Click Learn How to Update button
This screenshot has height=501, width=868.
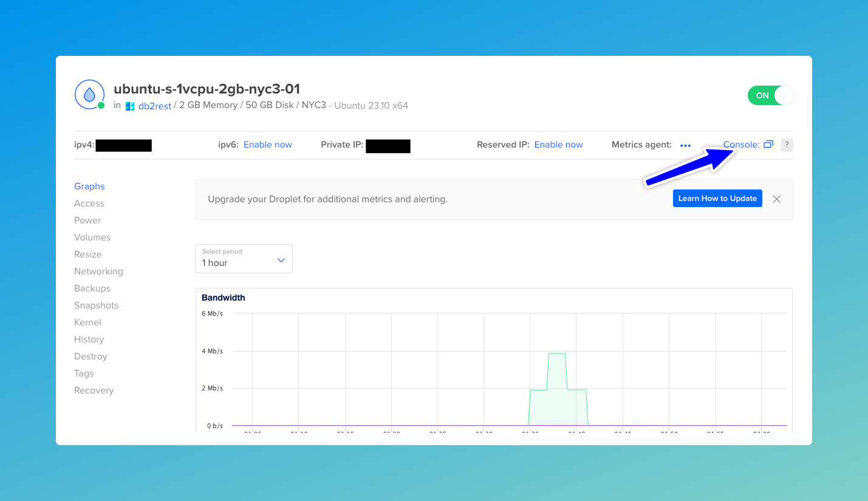point(717,199)
